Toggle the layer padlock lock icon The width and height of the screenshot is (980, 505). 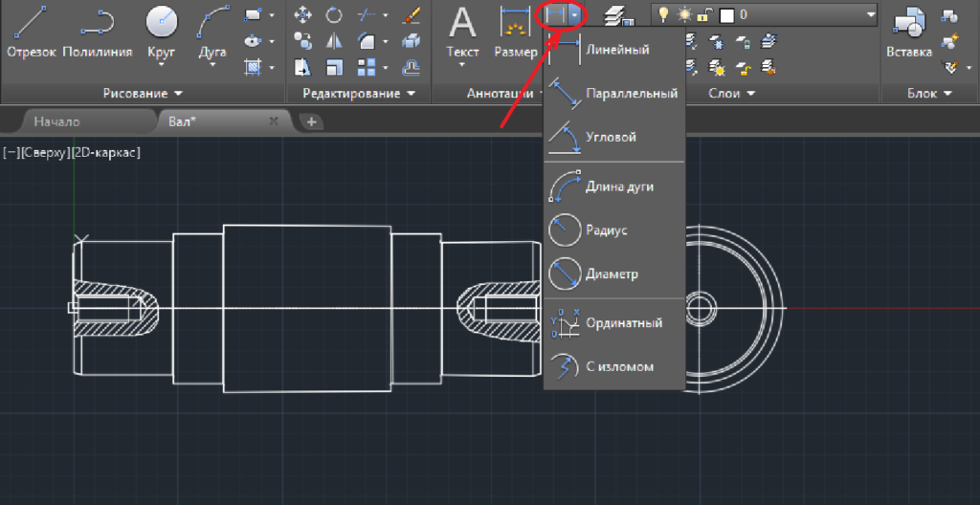(x=703, y=14)
